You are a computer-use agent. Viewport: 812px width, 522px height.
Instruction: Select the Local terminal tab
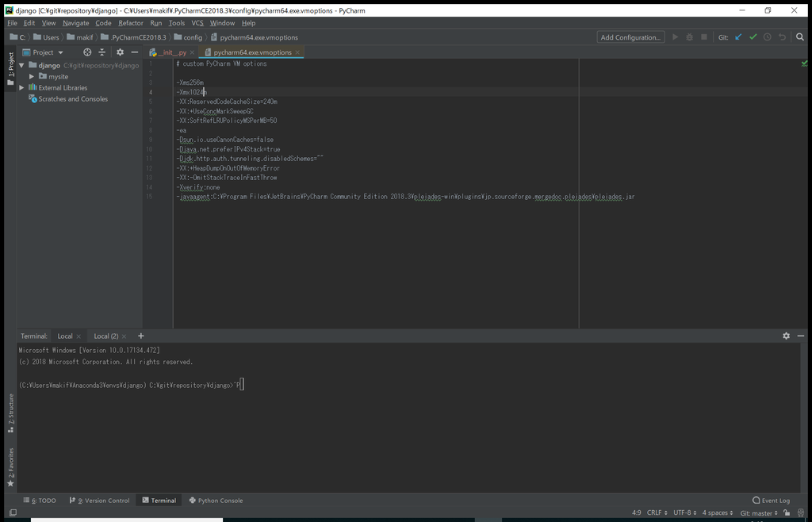pos(65,336)
